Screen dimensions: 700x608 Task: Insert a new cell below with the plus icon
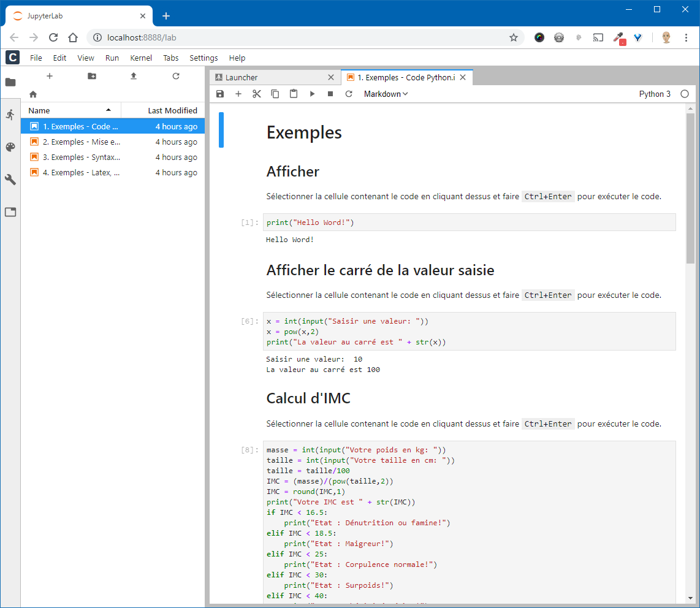coord(238,94)
